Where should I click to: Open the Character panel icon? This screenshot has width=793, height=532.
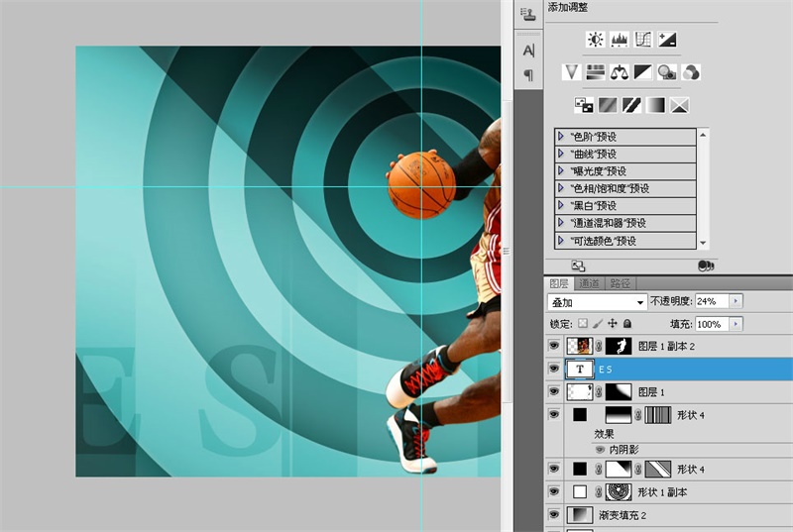point(528,51)
